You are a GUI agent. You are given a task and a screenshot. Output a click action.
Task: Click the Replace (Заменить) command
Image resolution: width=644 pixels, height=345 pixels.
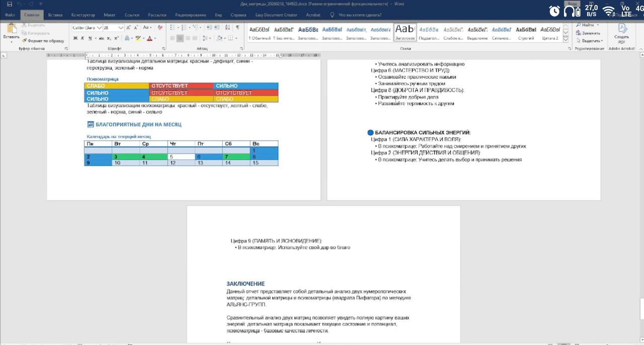(x=589, y=33)
